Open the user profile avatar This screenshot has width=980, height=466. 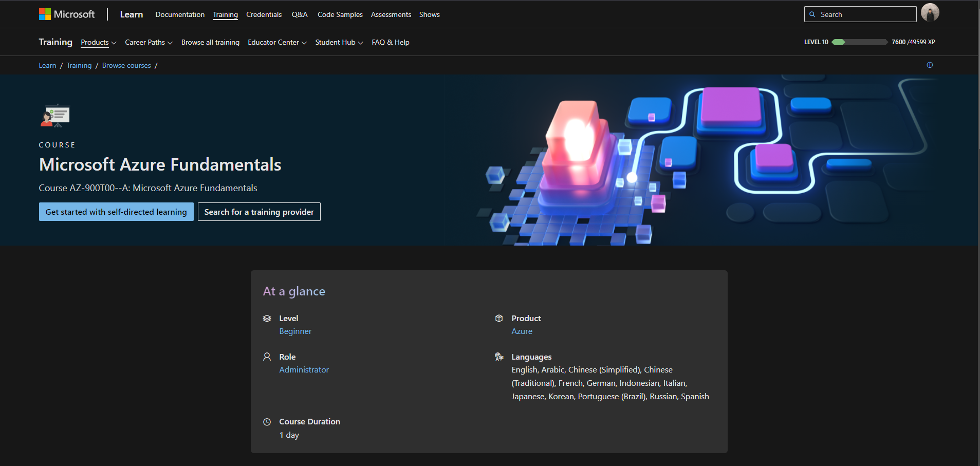click(x=930, y=12)
